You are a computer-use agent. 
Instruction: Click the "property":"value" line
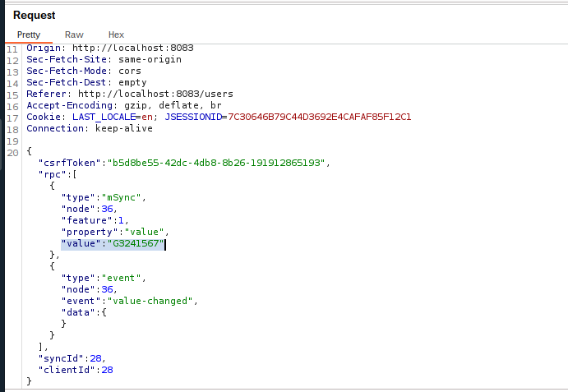click(x=115, y=233)
